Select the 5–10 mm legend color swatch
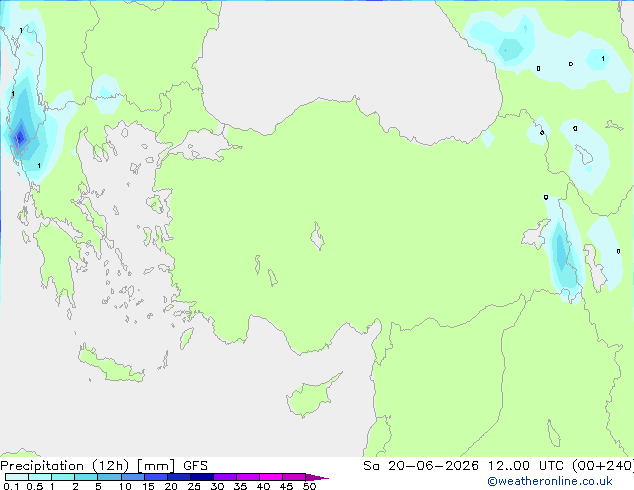The height and width of the screenshot is (490, 634). coord(109,477)
